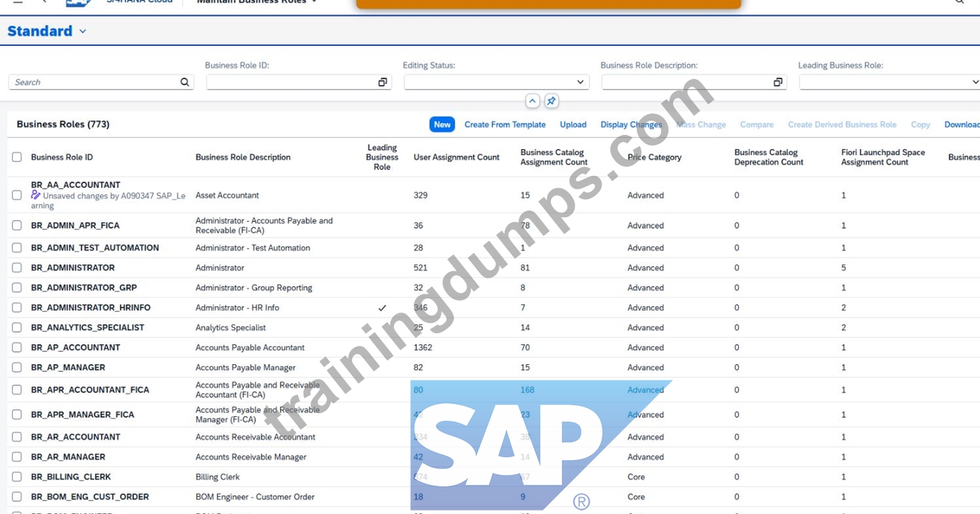Check the BR_BILLING_CLERK row checkbox

pos(17,477)
